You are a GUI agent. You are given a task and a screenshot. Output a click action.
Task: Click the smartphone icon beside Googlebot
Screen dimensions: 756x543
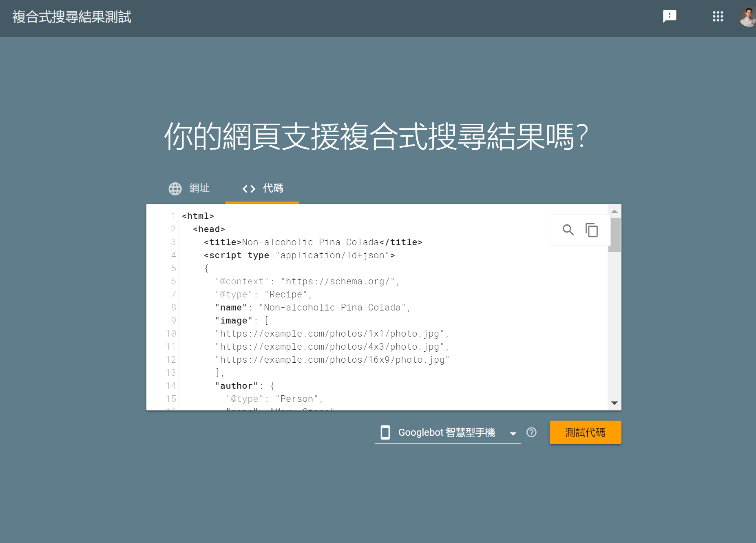pos(385,432)
